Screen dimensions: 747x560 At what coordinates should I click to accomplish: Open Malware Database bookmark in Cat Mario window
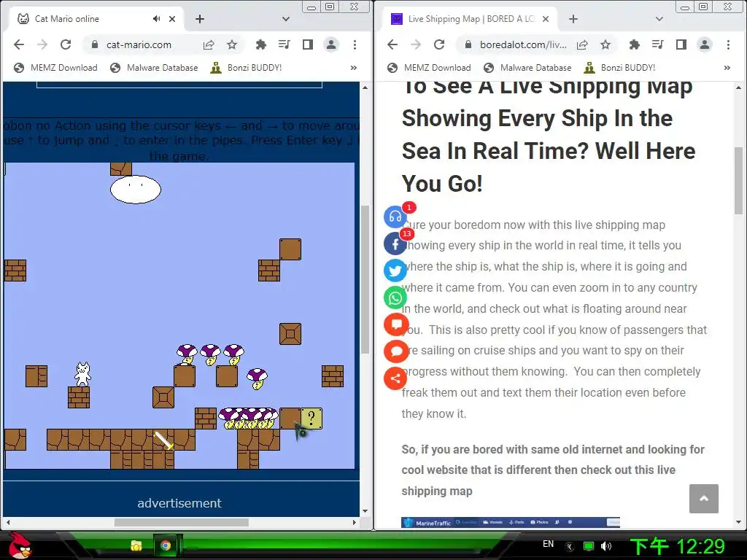point(154,68)
